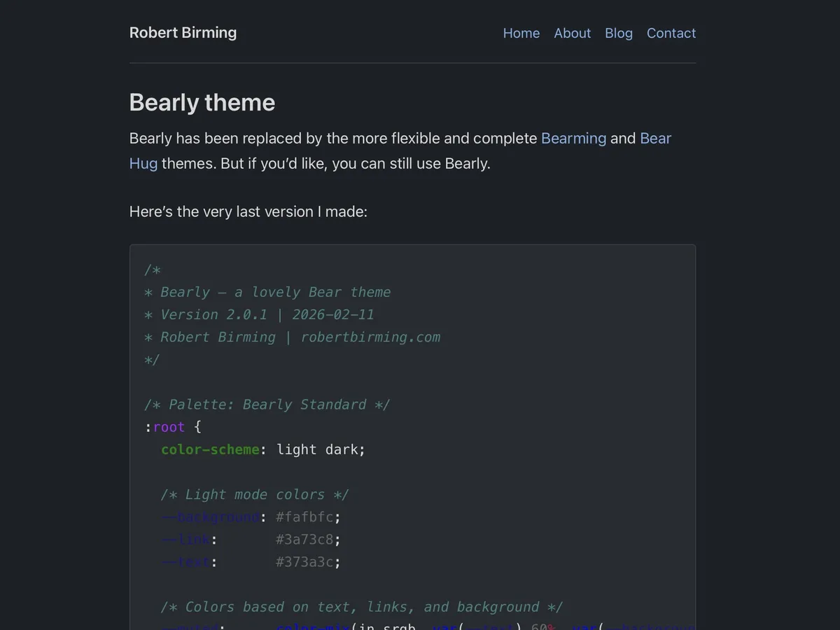Screen dimensions: 840x630
Task: Visit the About page
Action: [572, 33]
